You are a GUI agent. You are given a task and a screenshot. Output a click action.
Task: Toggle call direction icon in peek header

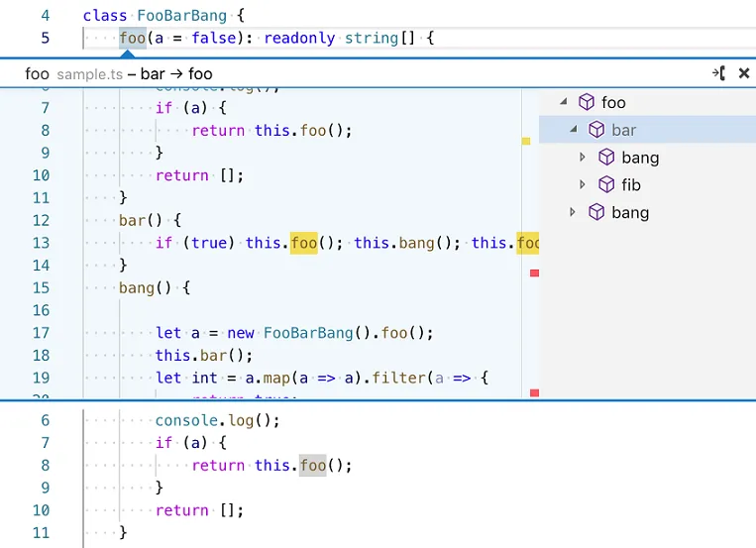[718, 73]
